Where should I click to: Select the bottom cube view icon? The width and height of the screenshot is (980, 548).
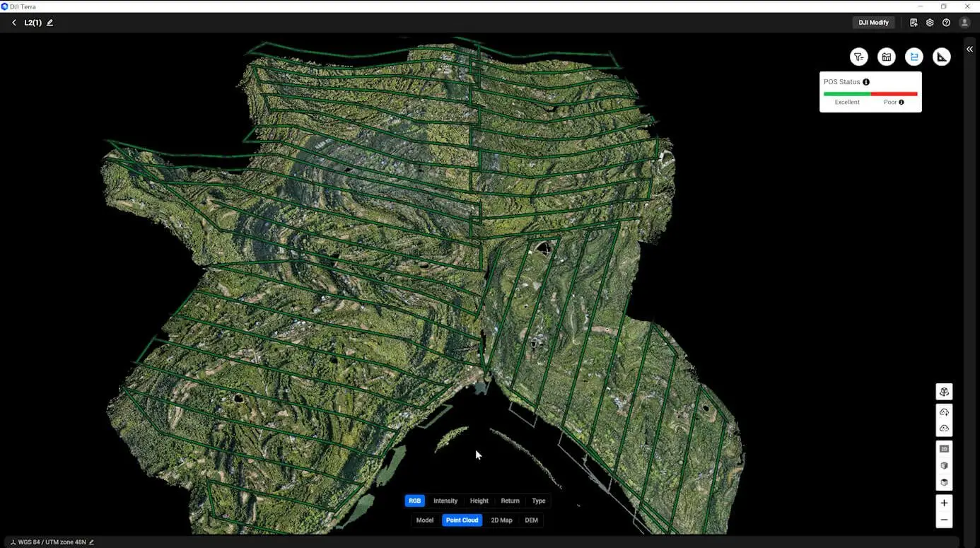pos(944,482)
